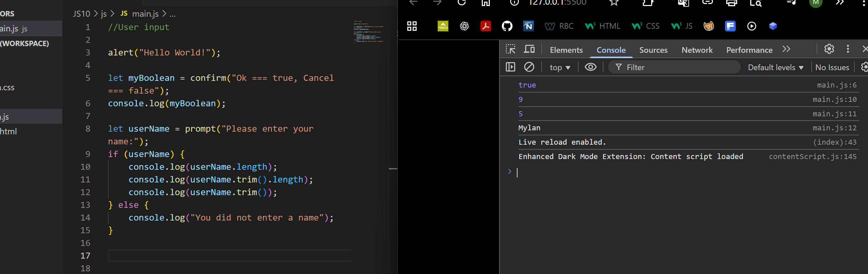Toggle the console sidebar panel icon
Screen dimensions: 868x274
click(510, 67)
